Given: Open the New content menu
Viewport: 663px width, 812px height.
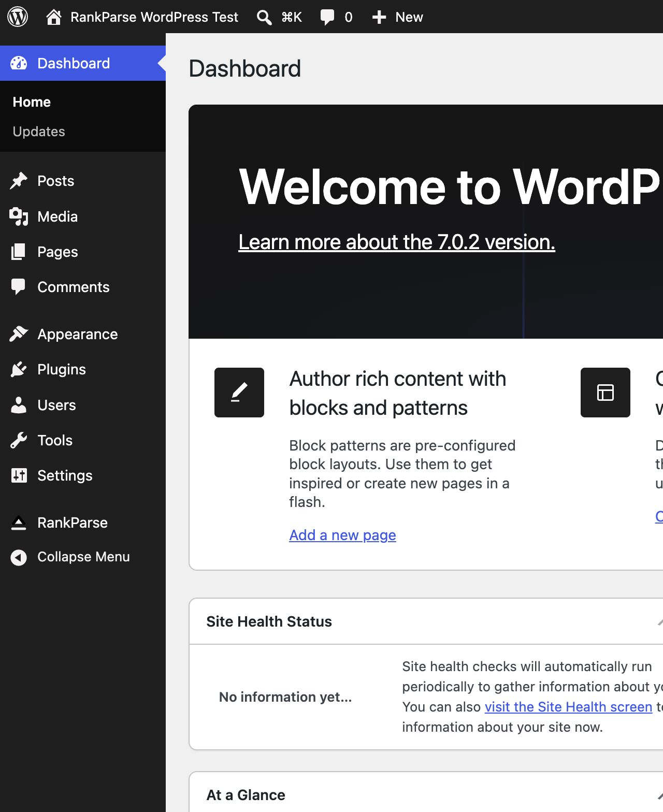Looking at the screenshot, I should [x=397, y=17].
